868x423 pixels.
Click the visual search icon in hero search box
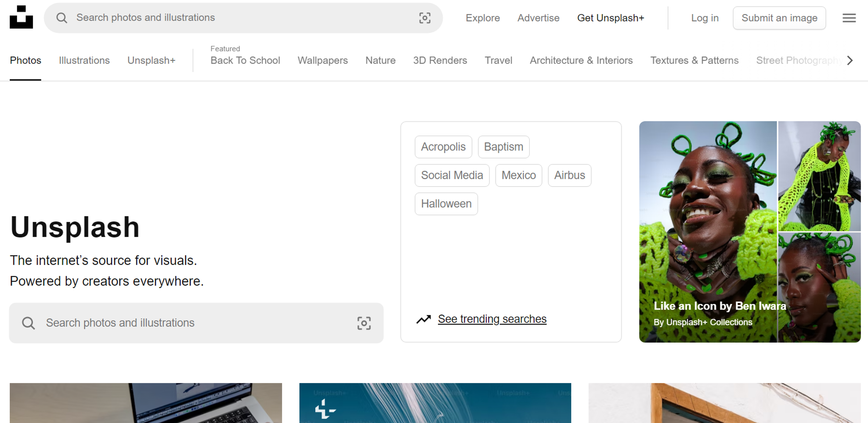point(364,323)
